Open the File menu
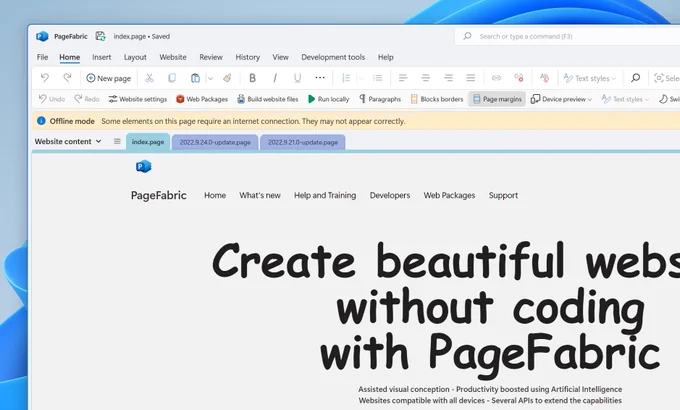 tap(42, 57)
